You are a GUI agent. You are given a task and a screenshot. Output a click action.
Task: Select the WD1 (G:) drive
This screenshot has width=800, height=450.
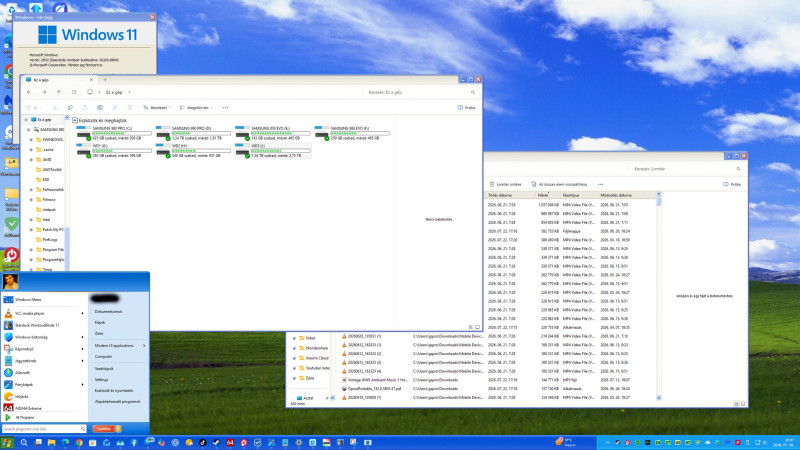point(114,151)
